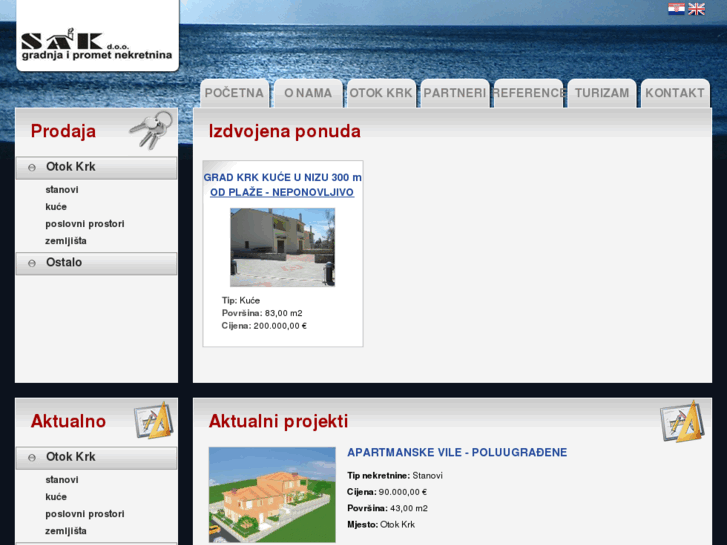
Task: Click drafting icon in Aktualno sidebar panel
Action: pyautogui.click(x=153, y=420)
